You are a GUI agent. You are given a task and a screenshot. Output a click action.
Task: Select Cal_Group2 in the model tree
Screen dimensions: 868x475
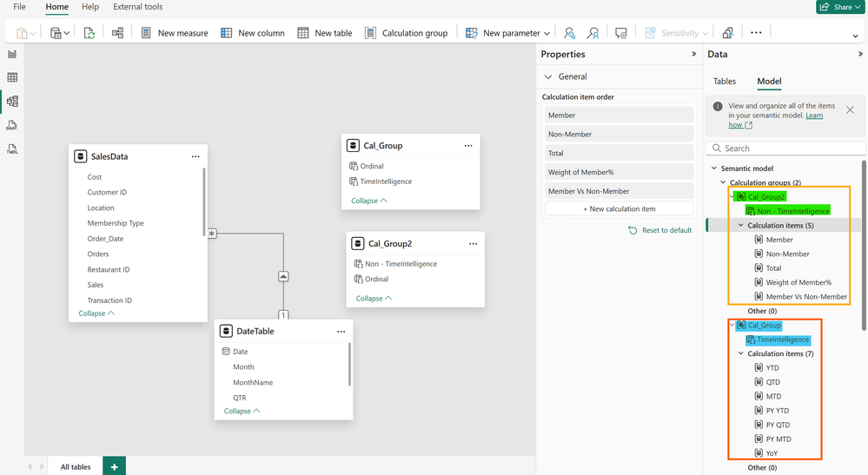[x=766, y=197]
